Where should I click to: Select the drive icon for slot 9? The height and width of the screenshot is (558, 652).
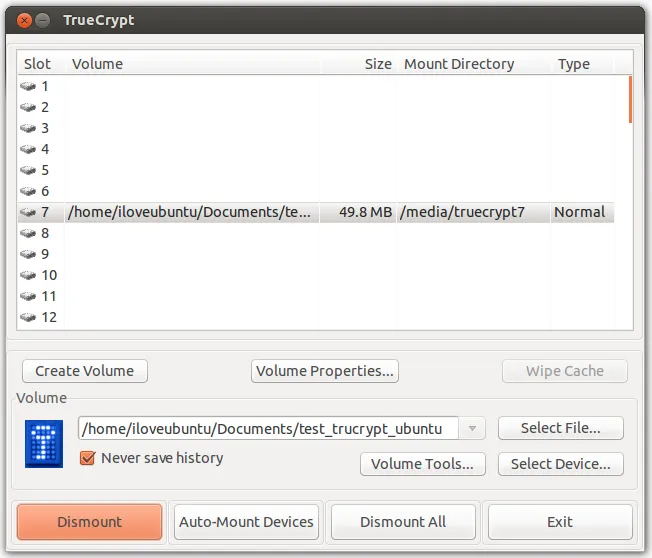point(28,254)
